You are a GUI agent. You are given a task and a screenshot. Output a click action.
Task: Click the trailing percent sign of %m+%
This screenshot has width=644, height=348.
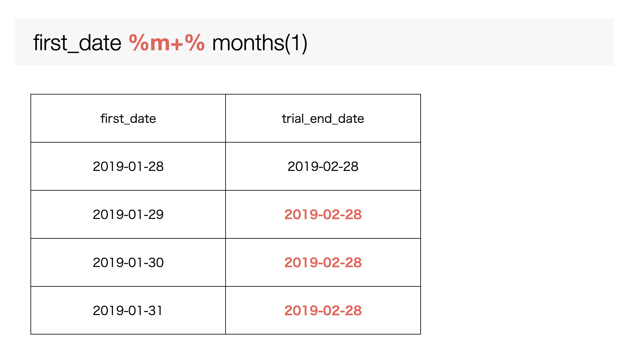tap(195, 43)
